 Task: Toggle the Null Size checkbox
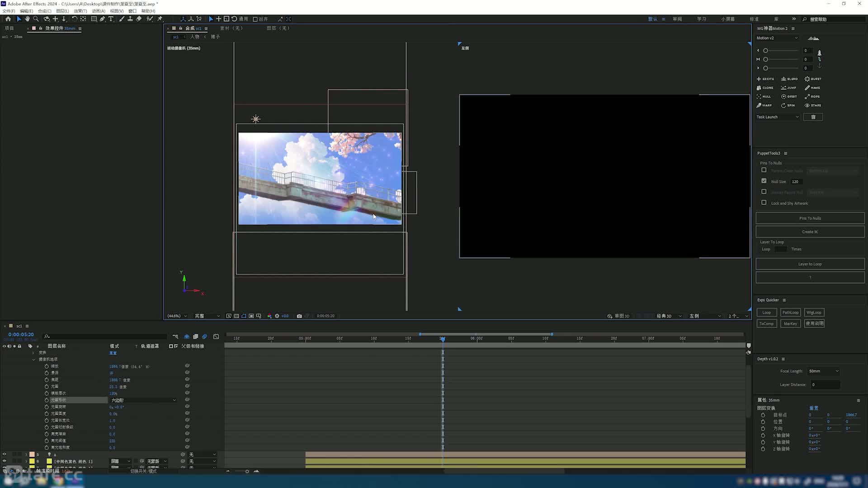coord(764,181)
